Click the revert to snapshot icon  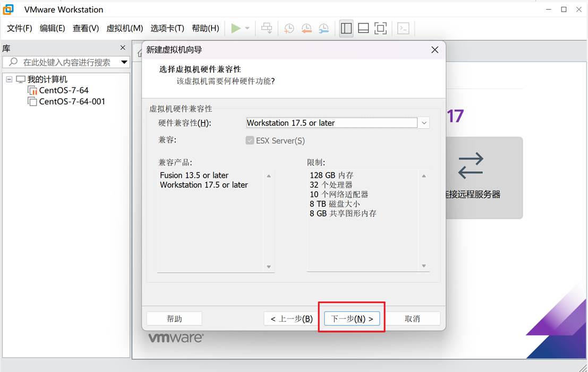(306, 29)
